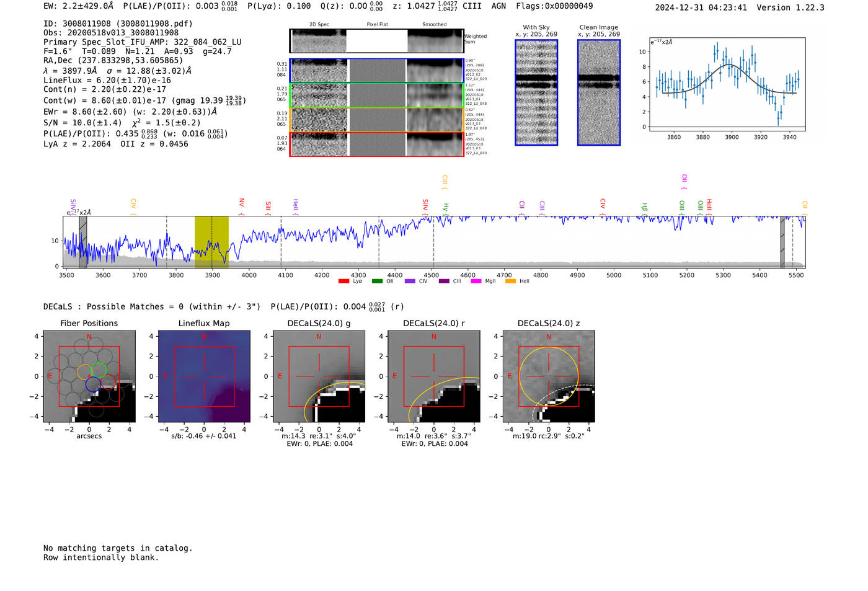Click the 'Flags:0x00000049' text

point(554,6)
